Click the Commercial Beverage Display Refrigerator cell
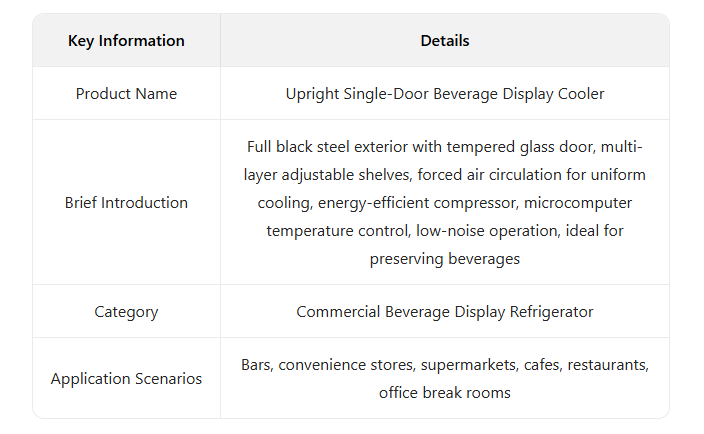This screenshot has width=704, height=434. click(x=445, y=312)
